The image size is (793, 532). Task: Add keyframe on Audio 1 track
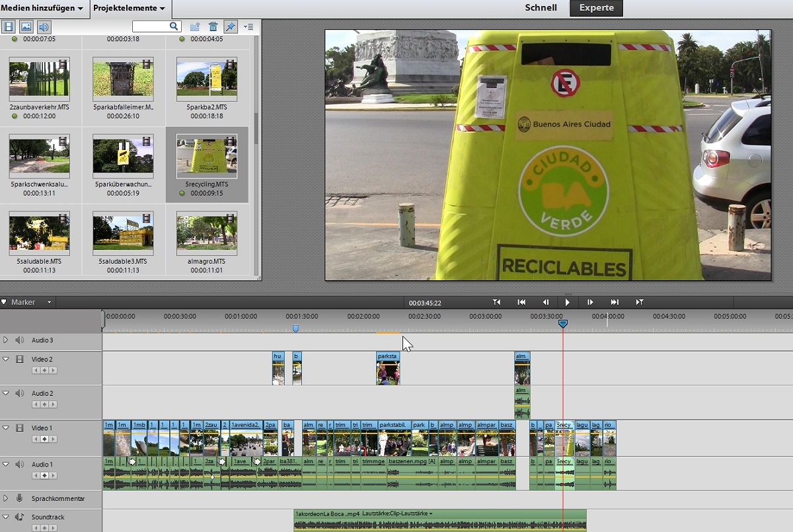44,476
